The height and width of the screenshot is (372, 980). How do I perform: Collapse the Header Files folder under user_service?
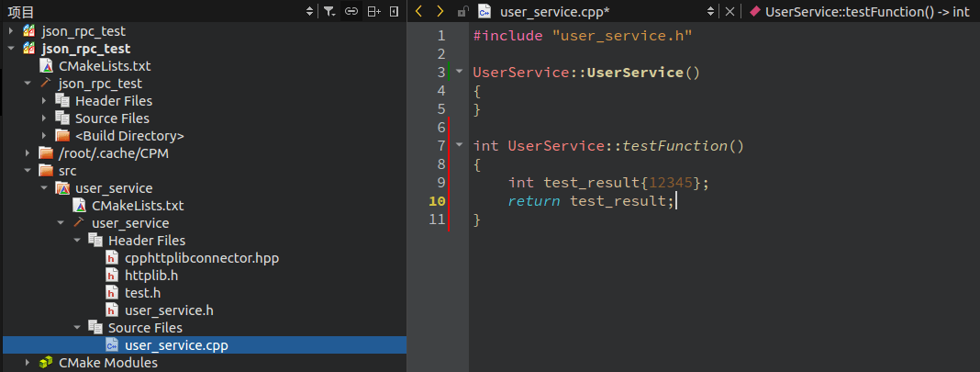(x=77, y=240)
